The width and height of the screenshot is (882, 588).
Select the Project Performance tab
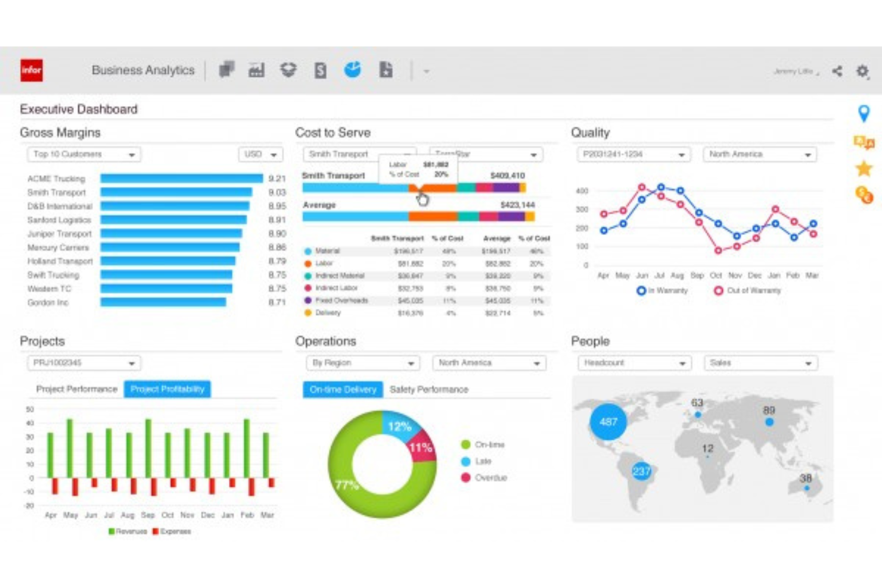coord(76,389)
